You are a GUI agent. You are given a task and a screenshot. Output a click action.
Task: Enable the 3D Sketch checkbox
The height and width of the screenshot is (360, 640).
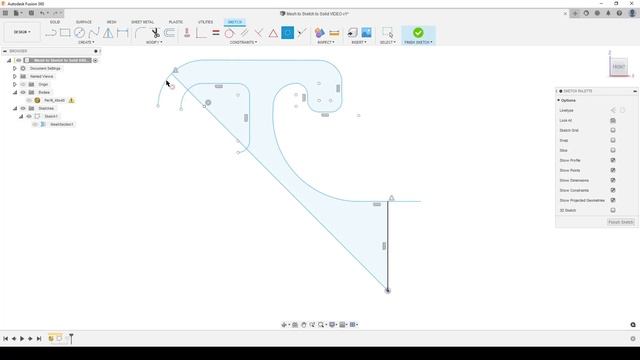613,210
